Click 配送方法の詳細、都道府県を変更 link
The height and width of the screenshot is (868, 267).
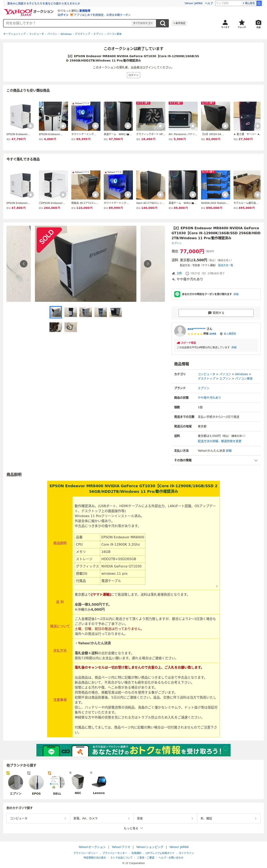coord(219,441)
